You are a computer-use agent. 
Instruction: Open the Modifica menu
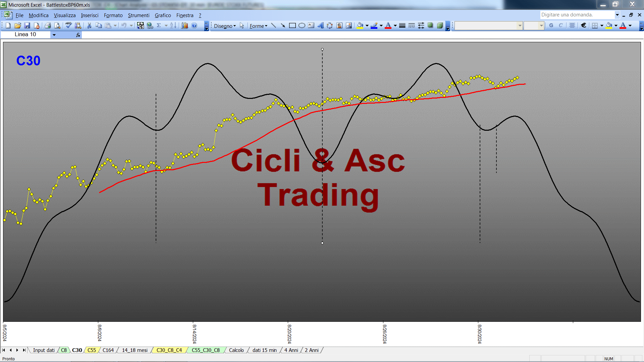coord(39,15)
